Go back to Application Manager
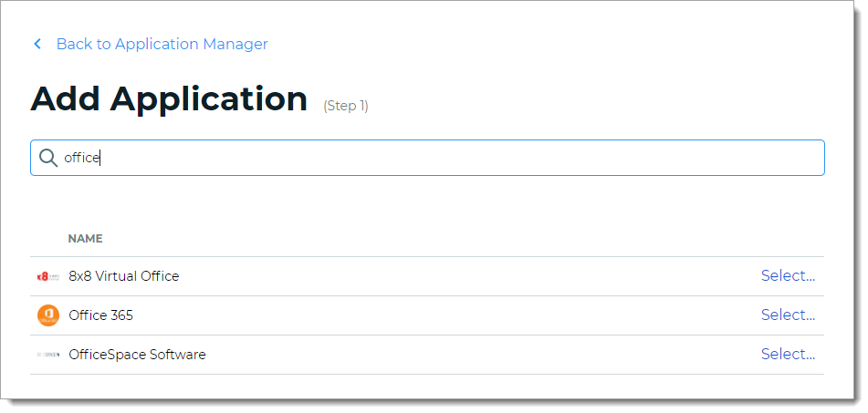 point(162,44)
